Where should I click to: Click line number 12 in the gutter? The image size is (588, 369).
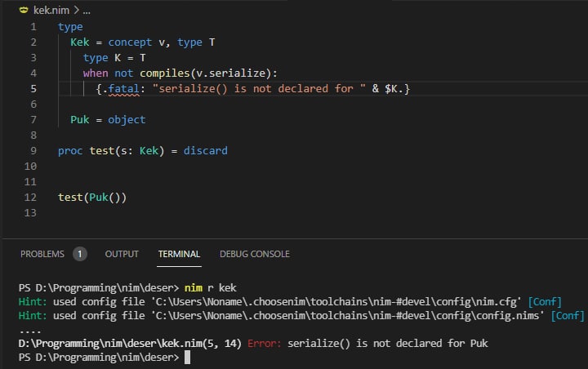(x=30, y=198)
